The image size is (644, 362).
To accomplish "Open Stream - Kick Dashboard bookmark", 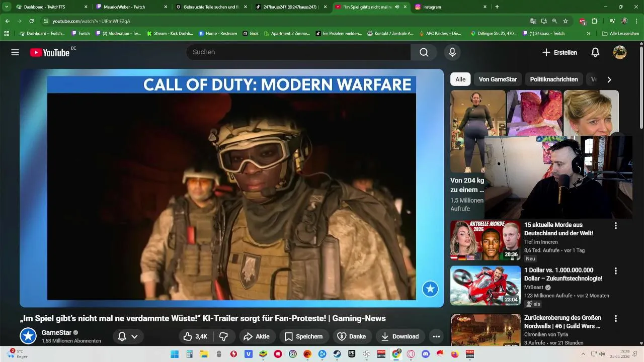I will click(170, 34).
